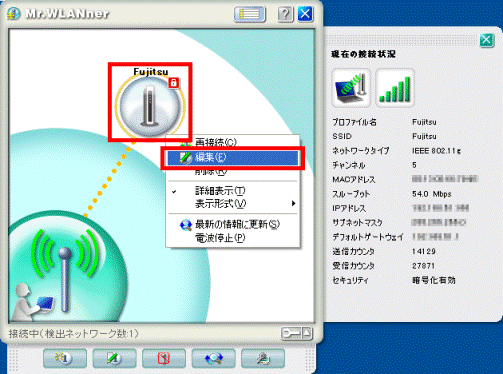Viewport: 503px width, 374px height.
Task: Click the edit profile pencil toolbar button
Action: point(114,358)
